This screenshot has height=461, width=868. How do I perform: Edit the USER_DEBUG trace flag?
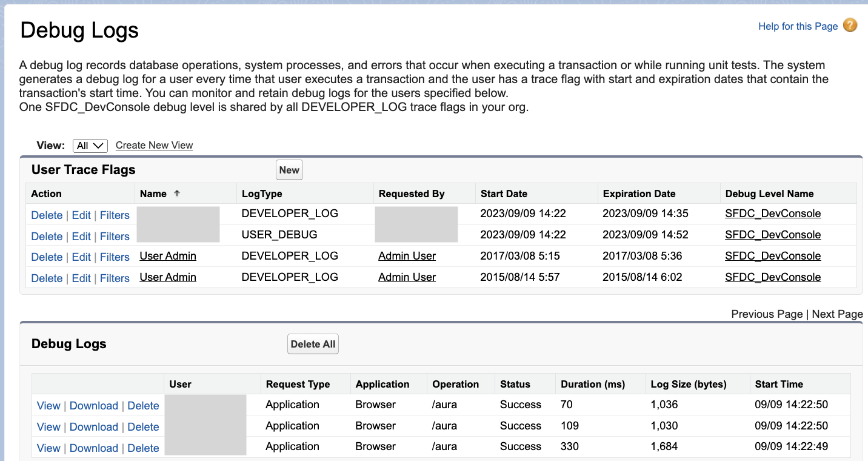click(81, 236)
